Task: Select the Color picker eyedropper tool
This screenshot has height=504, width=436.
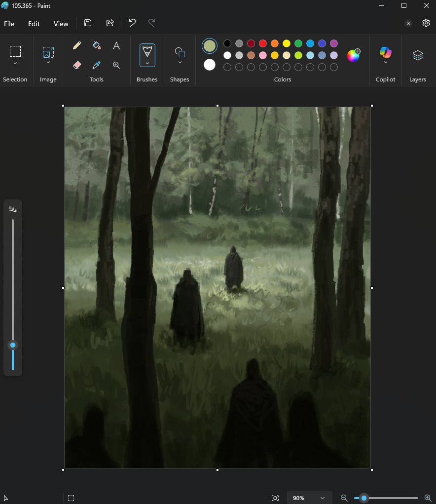Action: pos(97,65)
